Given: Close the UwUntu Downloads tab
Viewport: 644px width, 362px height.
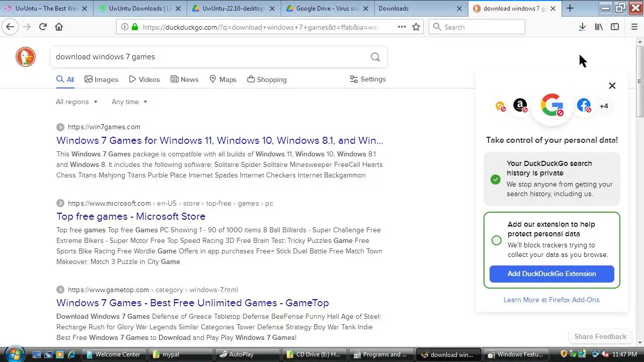Looking at the screenshot, I should pyautogui.click(x=177, y=9).
